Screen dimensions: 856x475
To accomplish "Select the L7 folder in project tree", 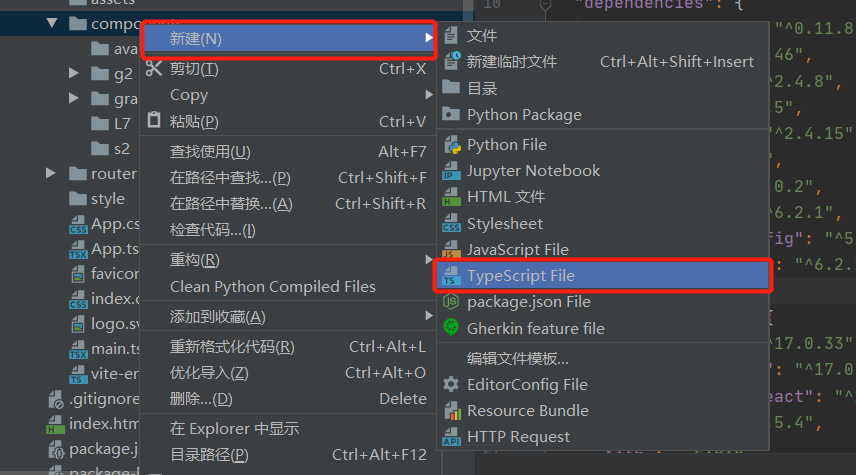I will pos(122,123).
